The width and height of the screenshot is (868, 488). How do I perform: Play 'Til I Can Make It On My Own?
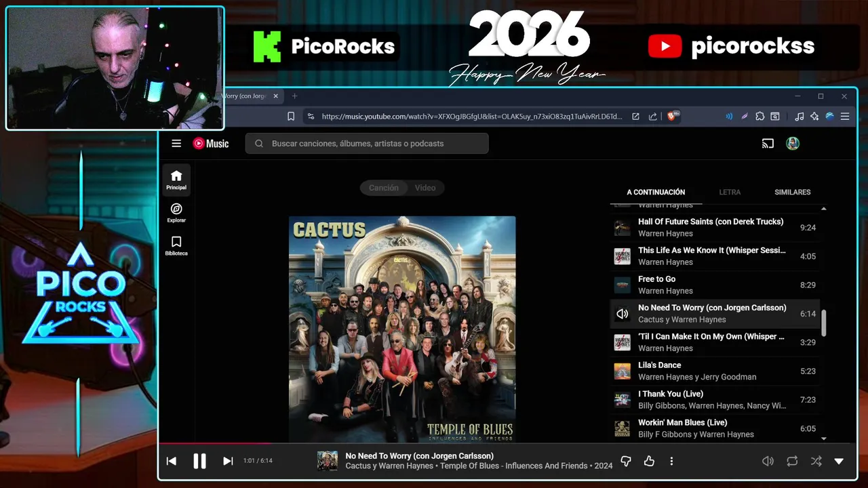(715, 342)
